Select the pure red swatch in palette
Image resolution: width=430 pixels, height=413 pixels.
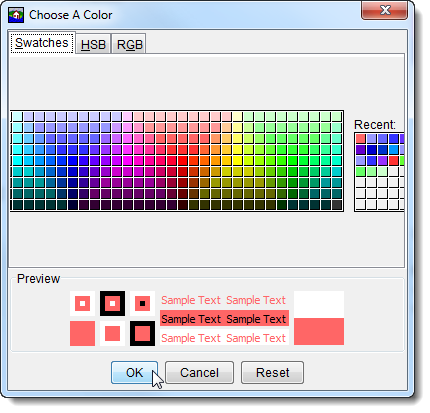pos(182,161)
